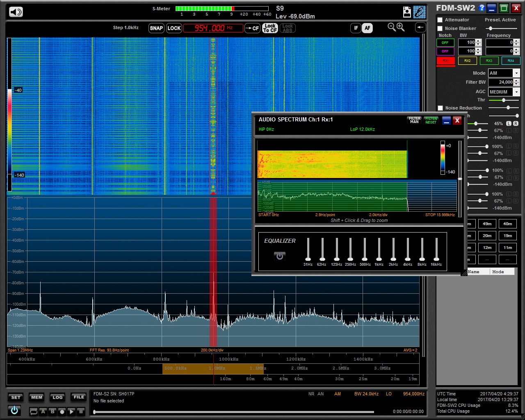Open the waterfall display settings icon
Image resolution: width=525 pixels, height=420 pixels.
(x=420, y=12)
